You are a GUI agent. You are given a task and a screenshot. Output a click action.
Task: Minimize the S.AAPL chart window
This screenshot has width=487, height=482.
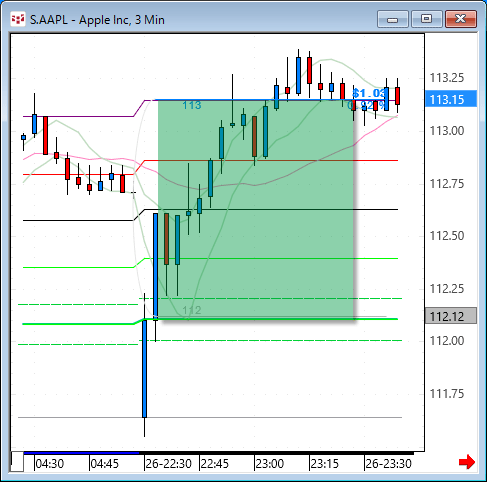[393, 19]
